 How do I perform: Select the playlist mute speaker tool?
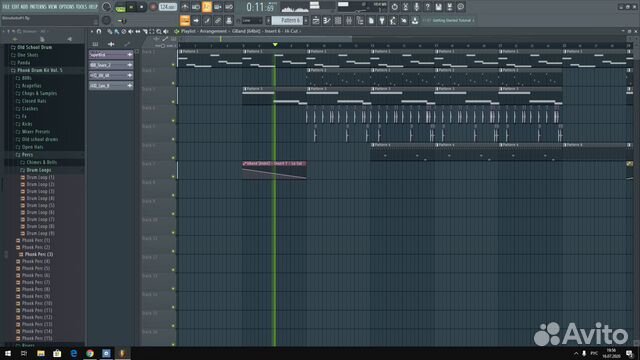[x=131, y=31]
